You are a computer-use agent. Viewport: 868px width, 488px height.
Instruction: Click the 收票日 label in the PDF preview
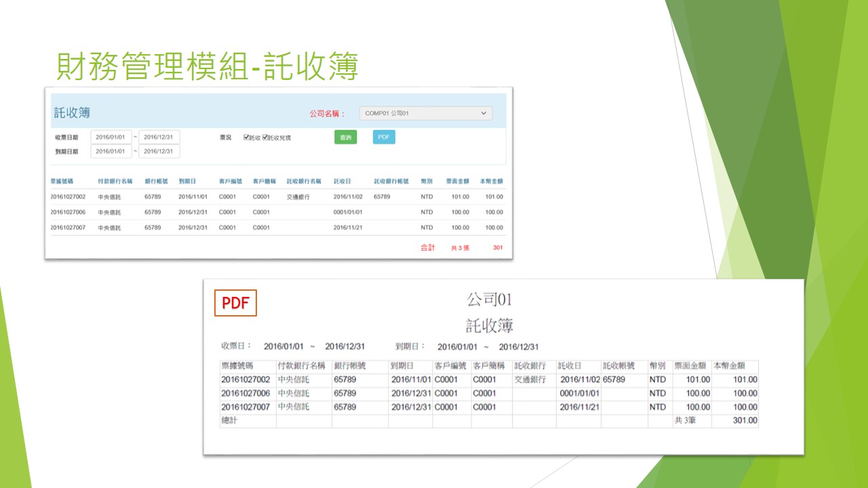tap(237, 346)
